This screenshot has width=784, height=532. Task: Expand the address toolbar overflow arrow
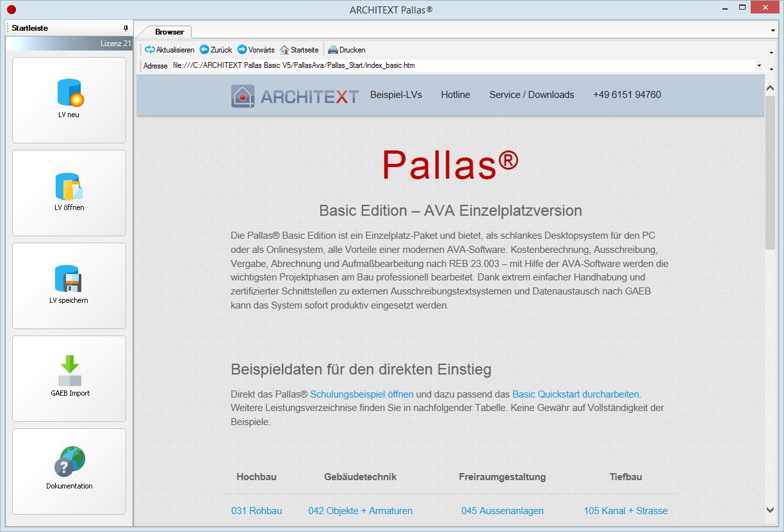click(x=771, y=68)
